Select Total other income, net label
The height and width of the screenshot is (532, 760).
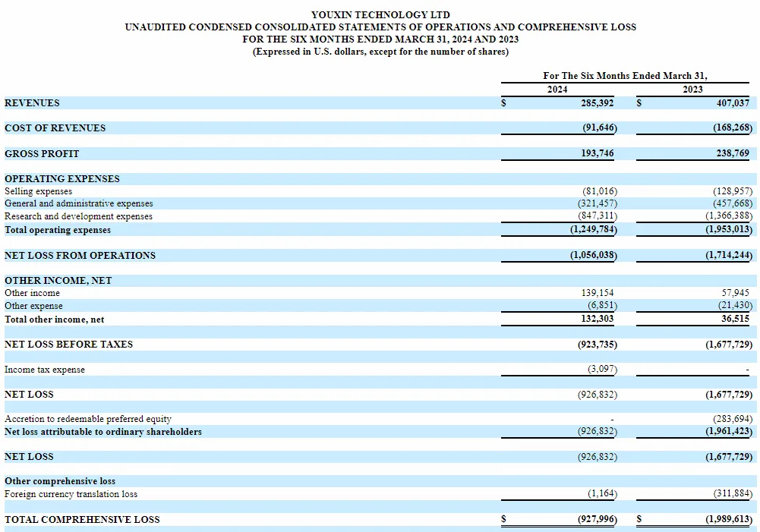point(55,320)
